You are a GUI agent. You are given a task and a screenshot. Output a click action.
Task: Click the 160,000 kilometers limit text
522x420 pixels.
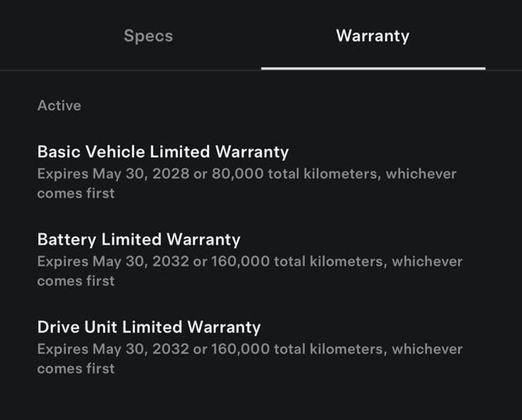pos(241,261)
